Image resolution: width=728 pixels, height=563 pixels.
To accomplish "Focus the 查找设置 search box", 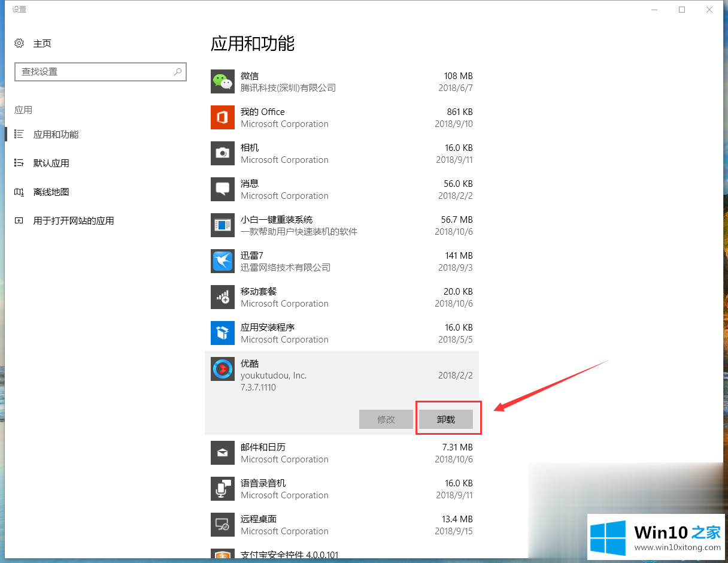I will tap(101, 71).
